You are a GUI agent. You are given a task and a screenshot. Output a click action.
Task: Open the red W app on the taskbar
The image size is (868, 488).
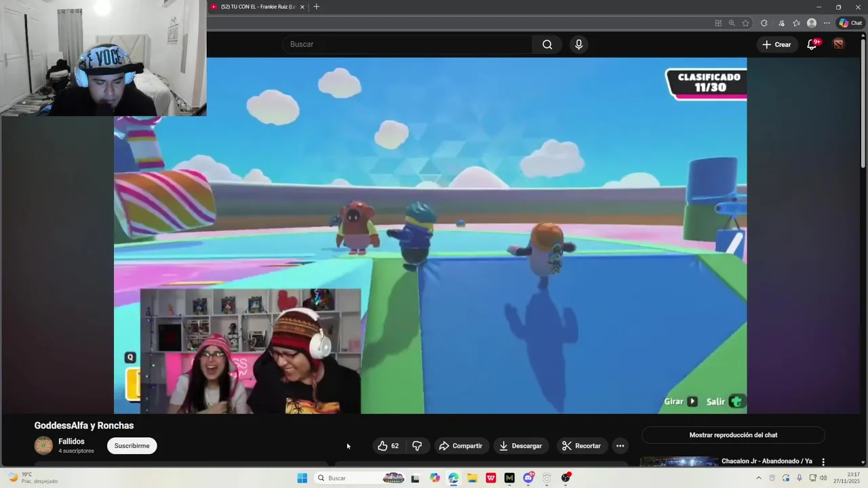[x=491, y=478]
